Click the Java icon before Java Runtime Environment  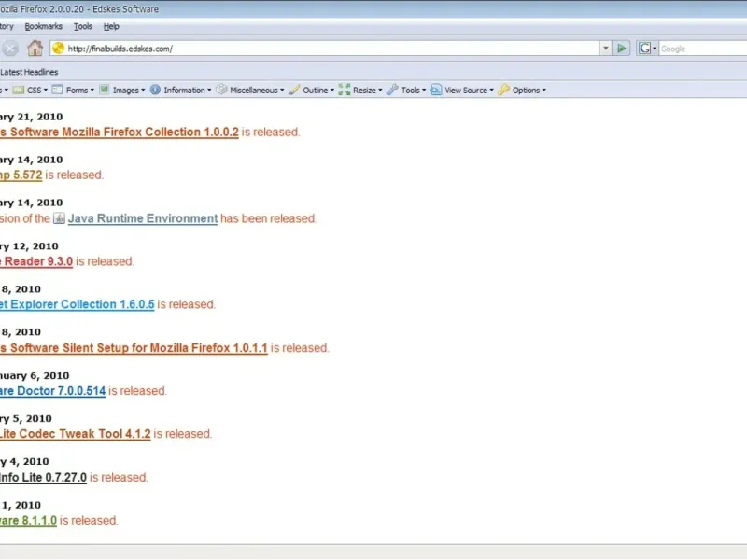(59, 218)
